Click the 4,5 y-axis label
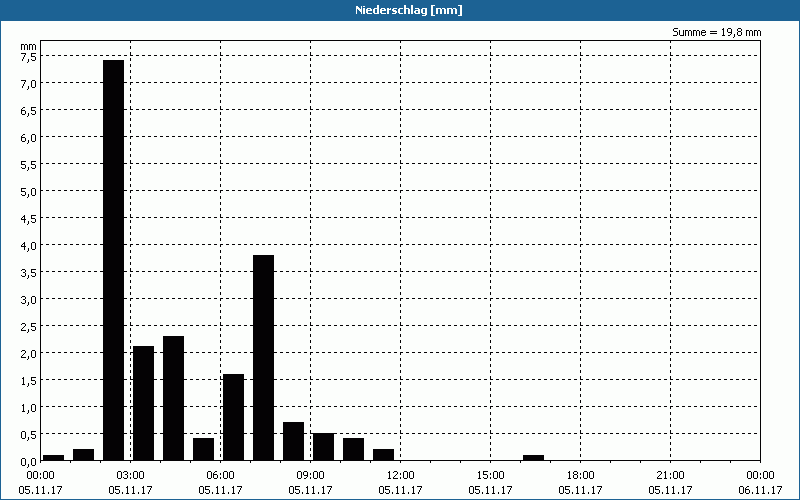Screen dimensions: 800x500 [28, 219]
